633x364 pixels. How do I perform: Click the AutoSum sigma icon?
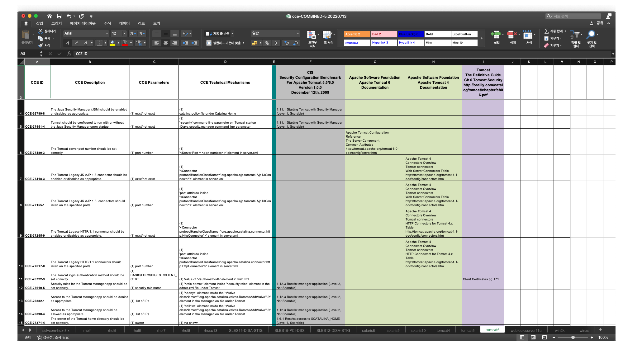[546, 31]
